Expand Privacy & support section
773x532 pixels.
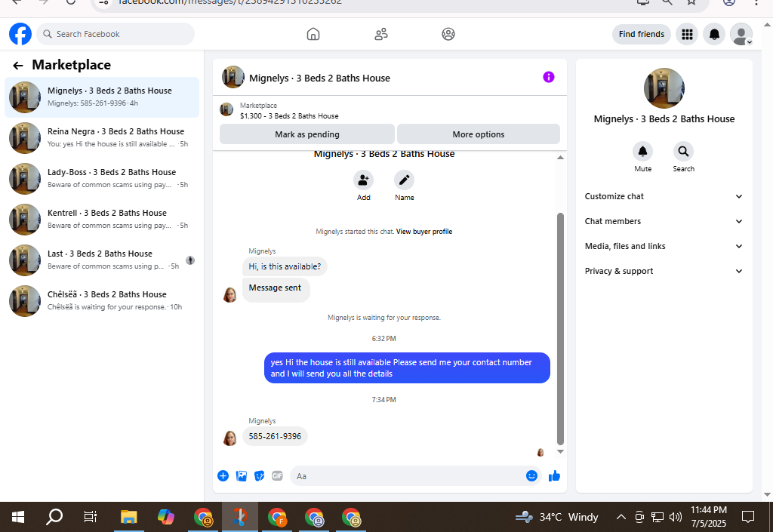(x=664, y=271)
